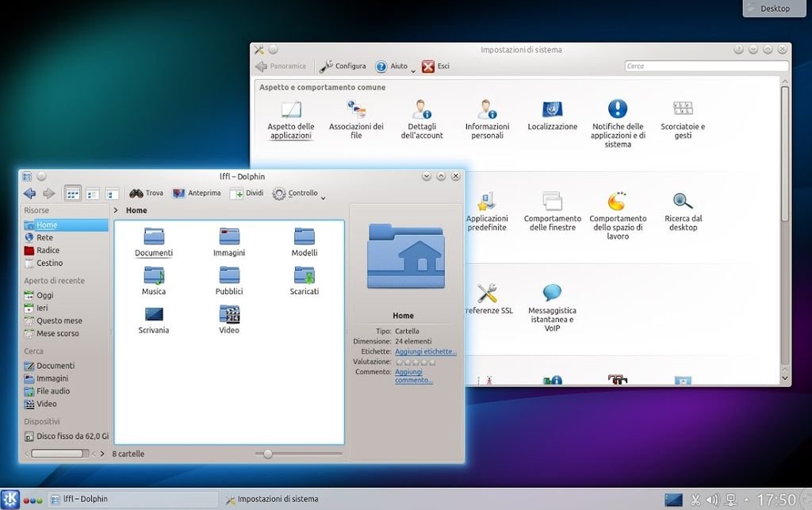Click the Trova binoculars toolbar button
The width and height of the screenshot is (812, 510).
coord(146,194)
